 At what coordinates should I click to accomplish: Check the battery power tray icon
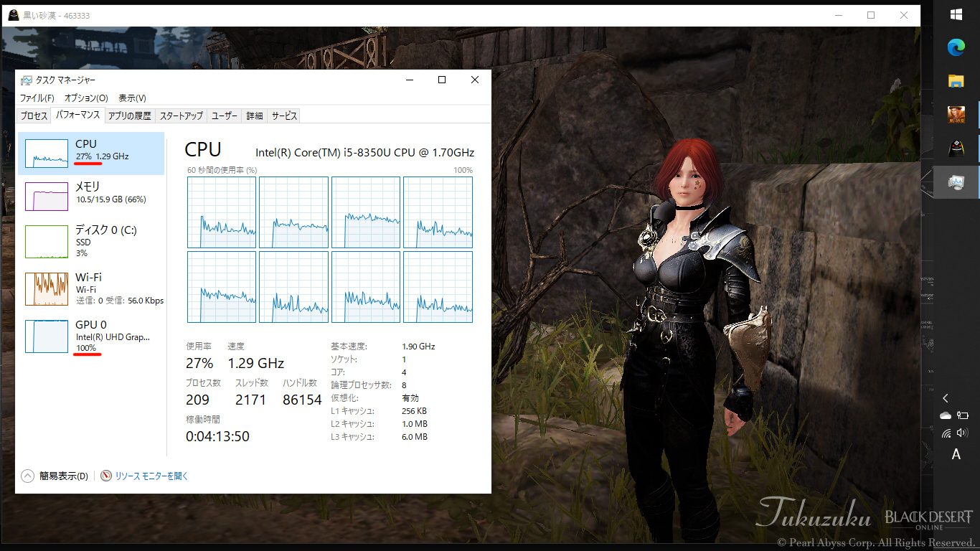963,415
